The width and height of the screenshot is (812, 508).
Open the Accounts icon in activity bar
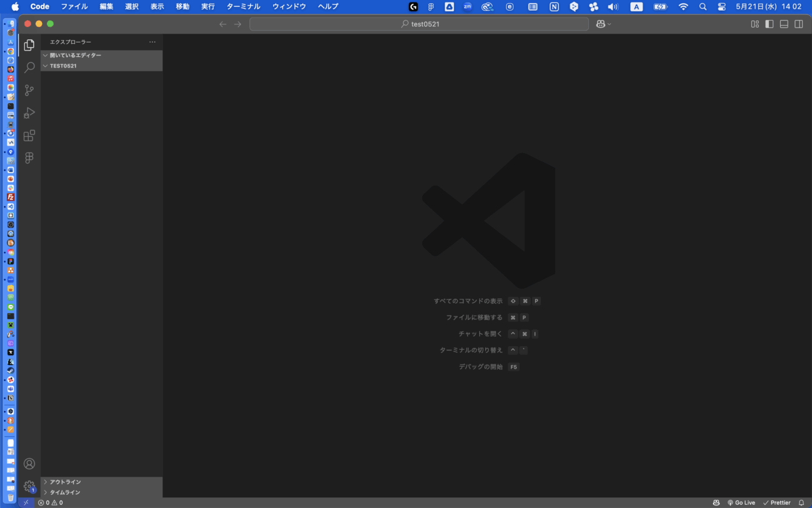pos(29,464)
